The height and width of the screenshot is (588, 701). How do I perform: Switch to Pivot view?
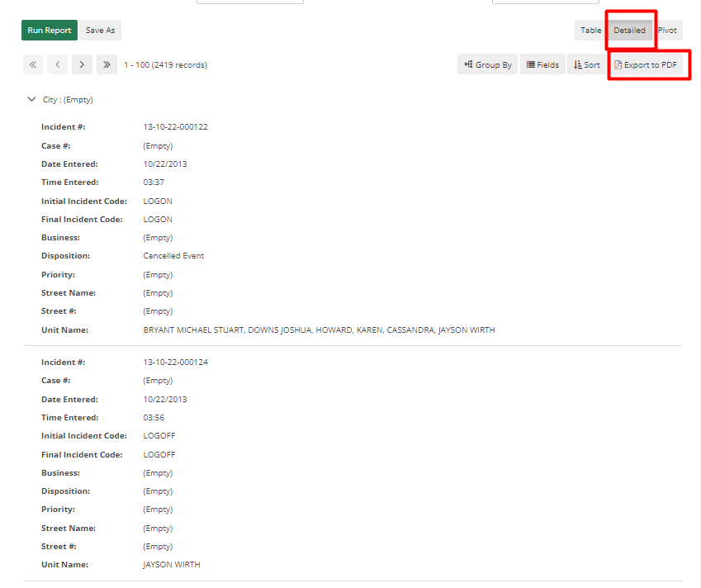tap(668, 30)
